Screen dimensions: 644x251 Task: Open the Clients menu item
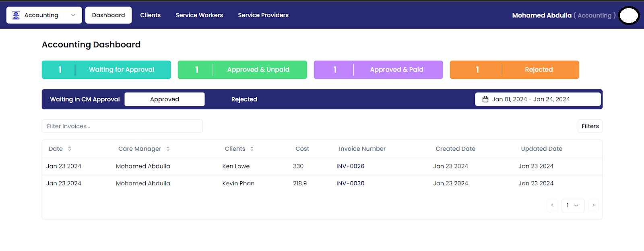click(150, 15)
